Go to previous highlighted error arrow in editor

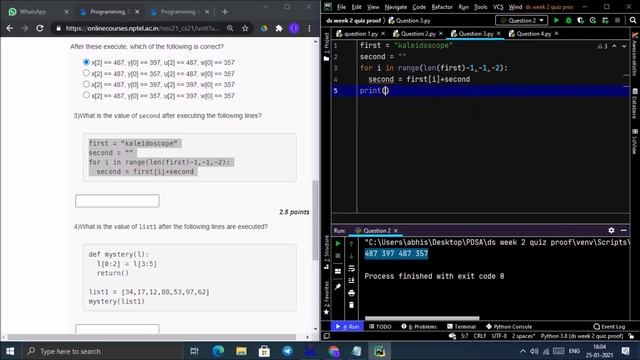614,46
